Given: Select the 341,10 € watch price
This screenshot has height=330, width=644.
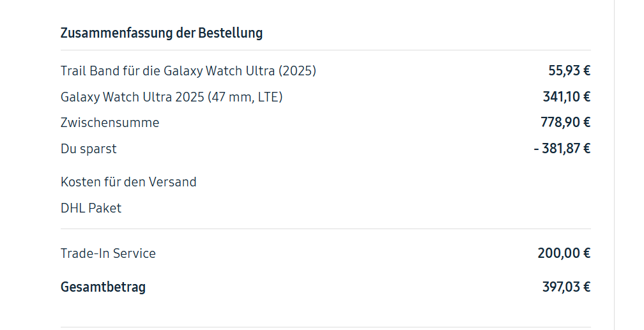Looking at the screenshot, I should pyautogui.click(x=566, y=97).
